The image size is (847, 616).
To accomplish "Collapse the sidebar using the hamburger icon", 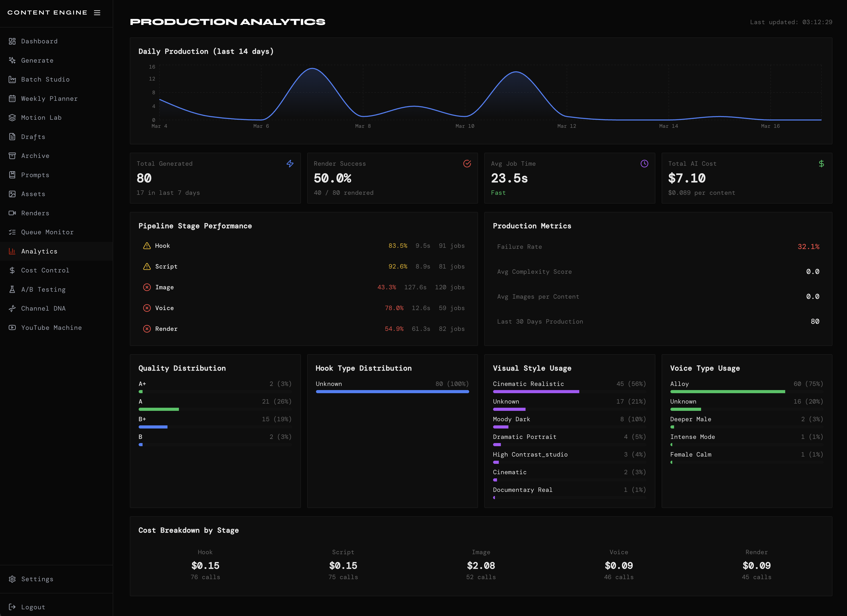I will [x=97, y=12].
